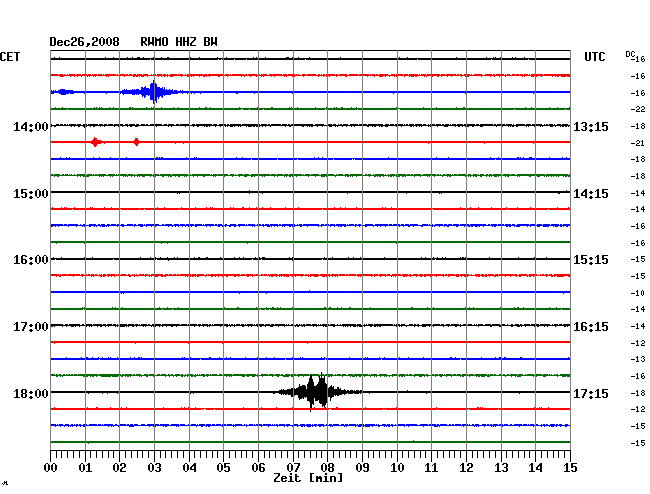Click minute tick label 09
Viewport: 650px width, 494px height.
[362, 468]
